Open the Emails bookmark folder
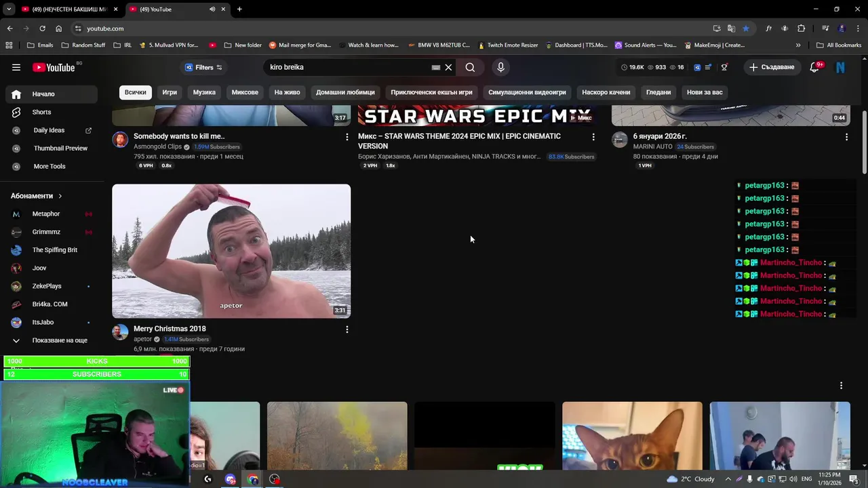The width and height of the screenshot is (868, 488). point(40,45)
